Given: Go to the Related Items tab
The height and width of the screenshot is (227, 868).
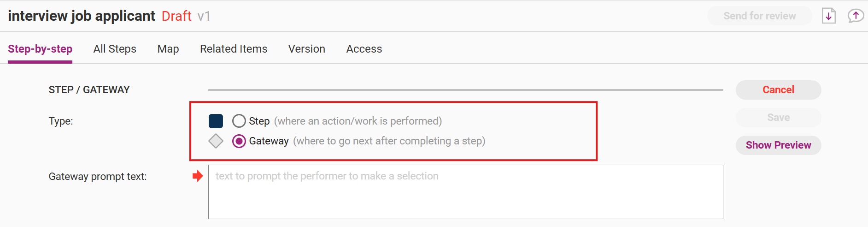Looking at the screenshot, I should click(234, 49).
